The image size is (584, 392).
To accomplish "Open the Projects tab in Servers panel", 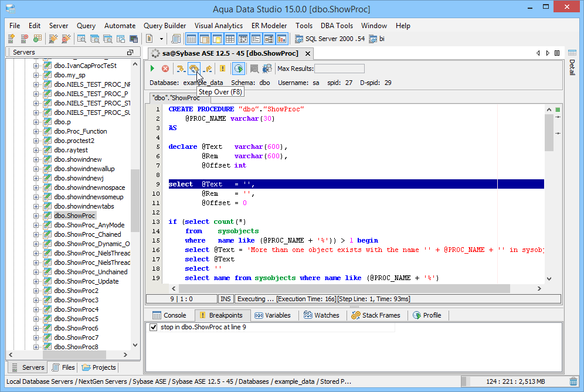I will [99, 367].
